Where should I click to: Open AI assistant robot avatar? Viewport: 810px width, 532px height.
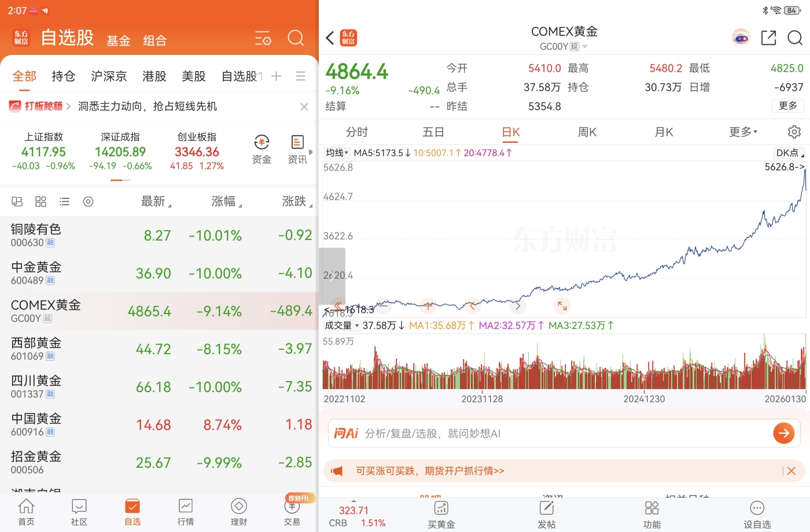coord(741,38)
